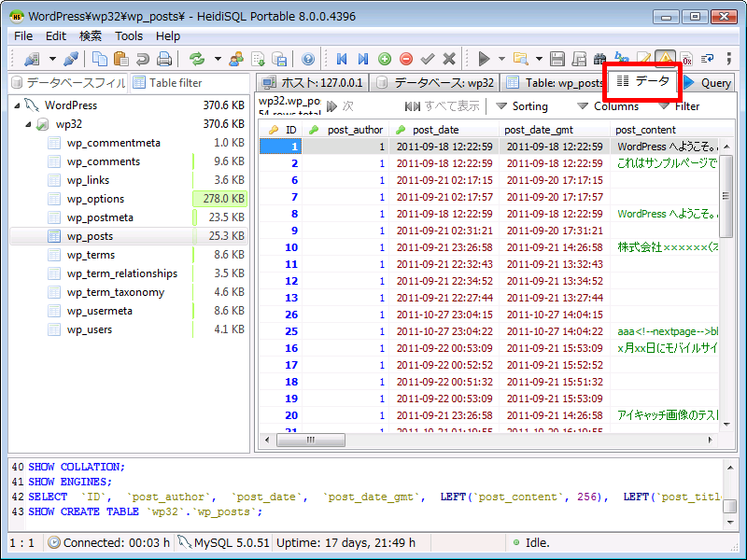Open the dropdown arrow beside the run icon
The image size is (747, 560).
(501, 59)
